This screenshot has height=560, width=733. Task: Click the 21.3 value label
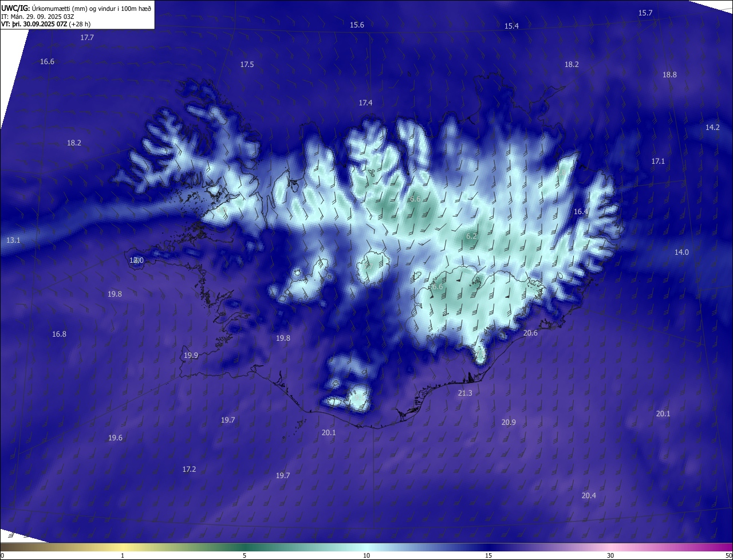pyautogui.click(x=465, y=393)
